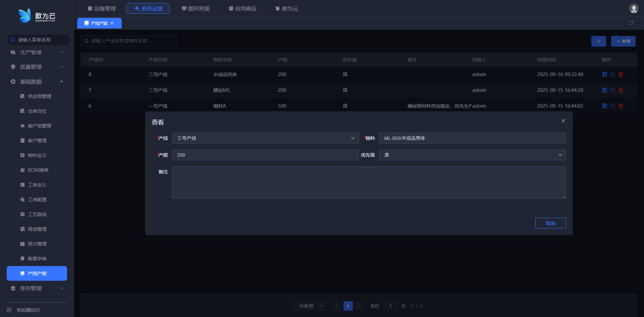Collapse the 基础数据 menu
Viewport: 644px width, 317px height.
click(x=37, y=82)
